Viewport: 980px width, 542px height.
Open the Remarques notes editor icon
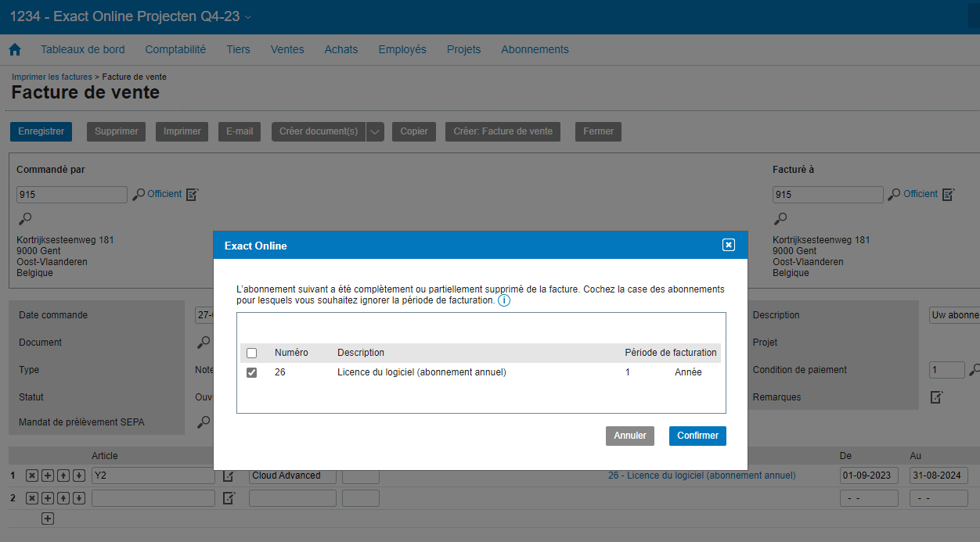pyautogui.click(x=936, y=397)
